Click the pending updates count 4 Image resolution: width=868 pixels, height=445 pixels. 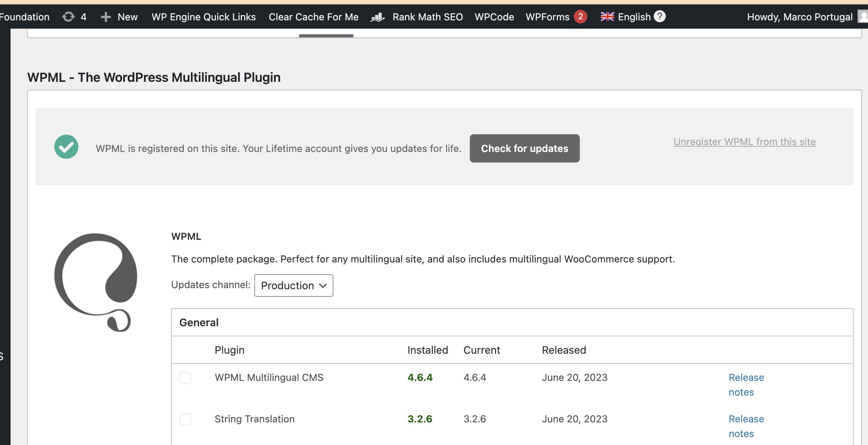point(84,17)
